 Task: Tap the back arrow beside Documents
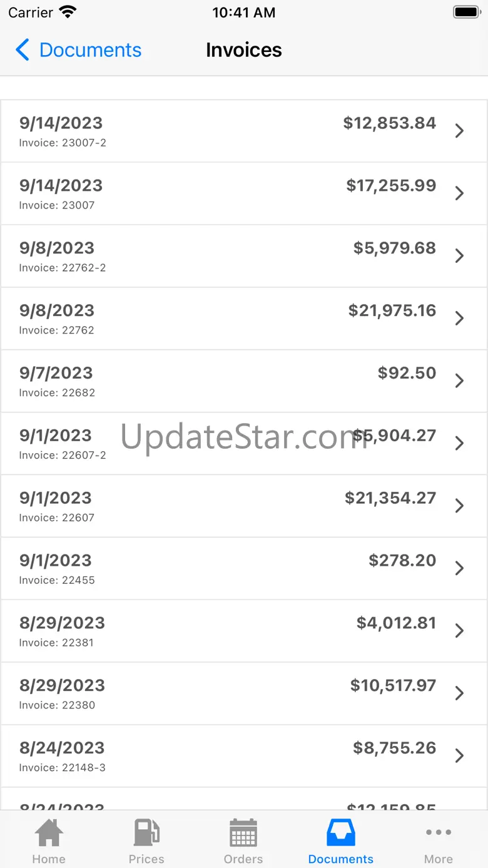[23, 50]
